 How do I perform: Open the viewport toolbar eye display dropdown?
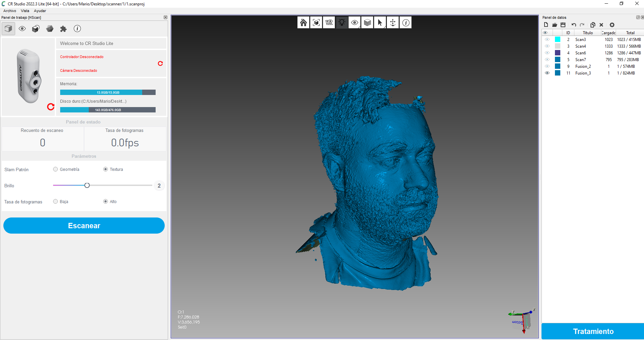(355, 22)
